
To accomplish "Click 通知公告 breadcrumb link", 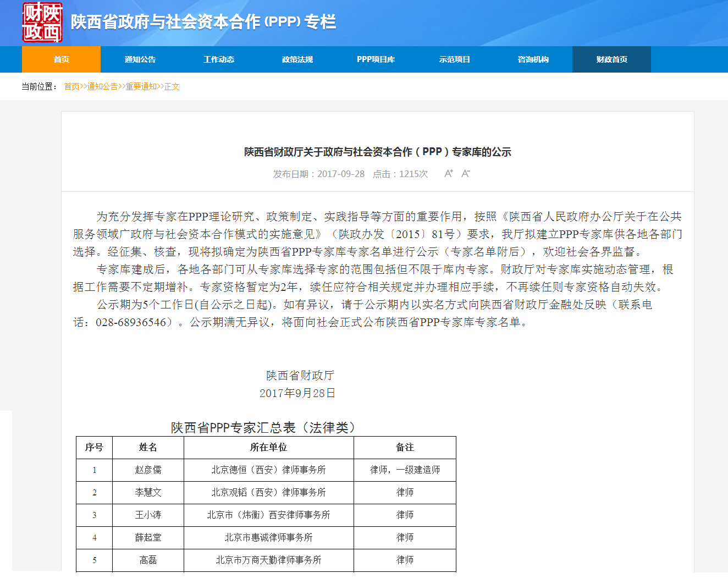I will coord(102,86).
